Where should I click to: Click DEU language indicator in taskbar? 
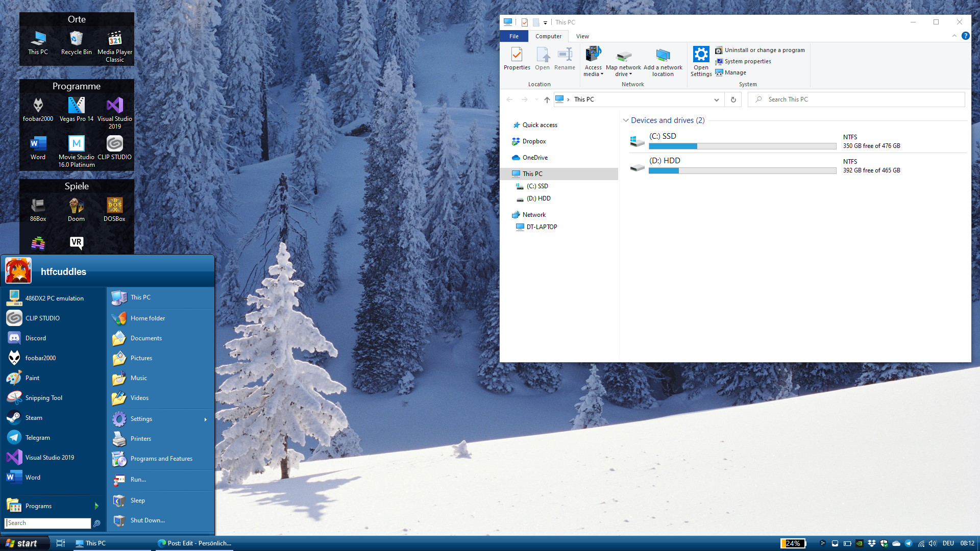click(x=948, y=543)
